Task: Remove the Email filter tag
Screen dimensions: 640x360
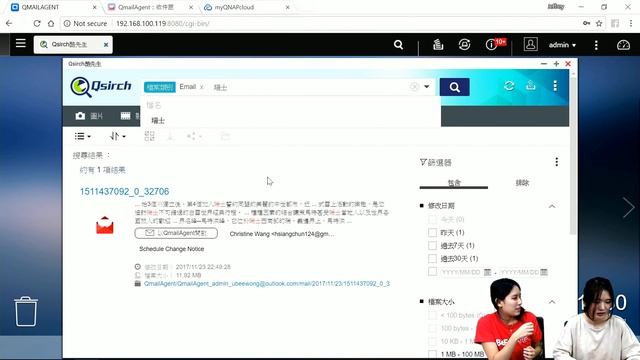Action: [202, 87]
